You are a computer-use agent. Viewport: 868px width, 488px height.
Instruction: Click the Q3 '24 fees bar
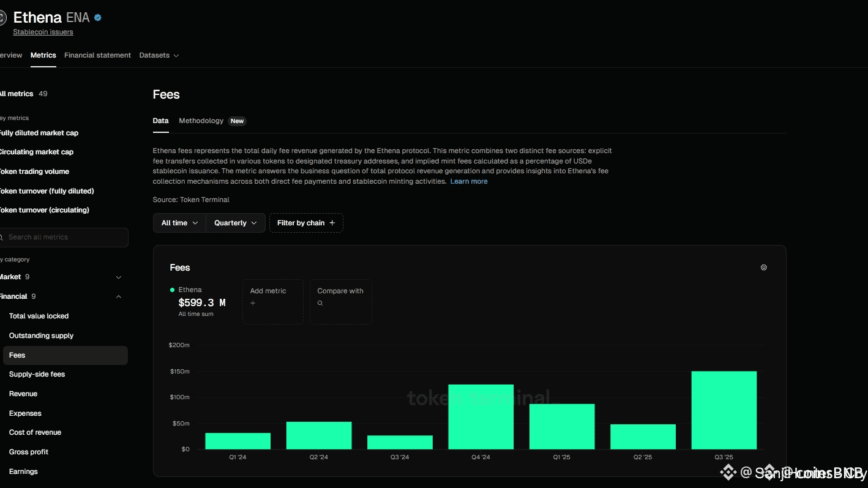click(400, 442)
